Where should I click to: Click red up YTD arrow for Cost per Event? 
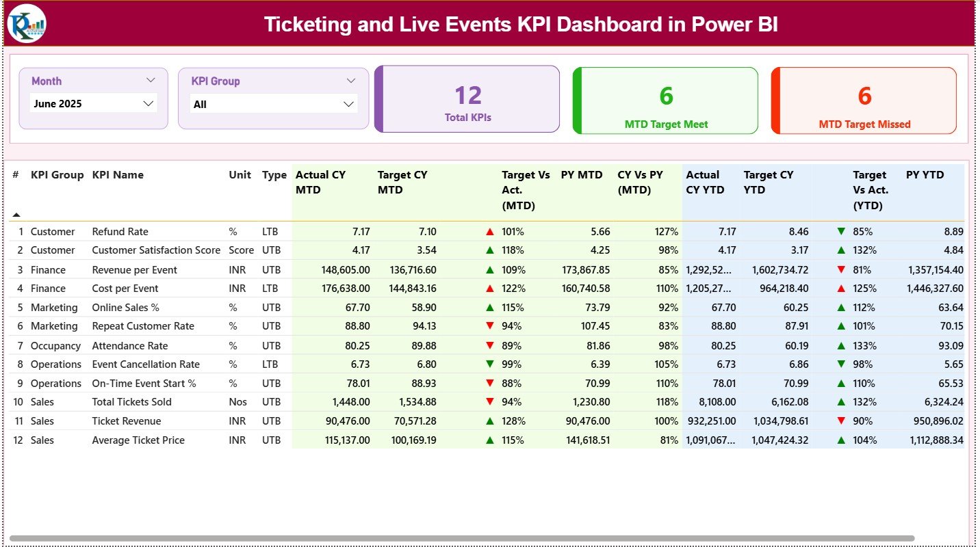[x=840, y=289]
